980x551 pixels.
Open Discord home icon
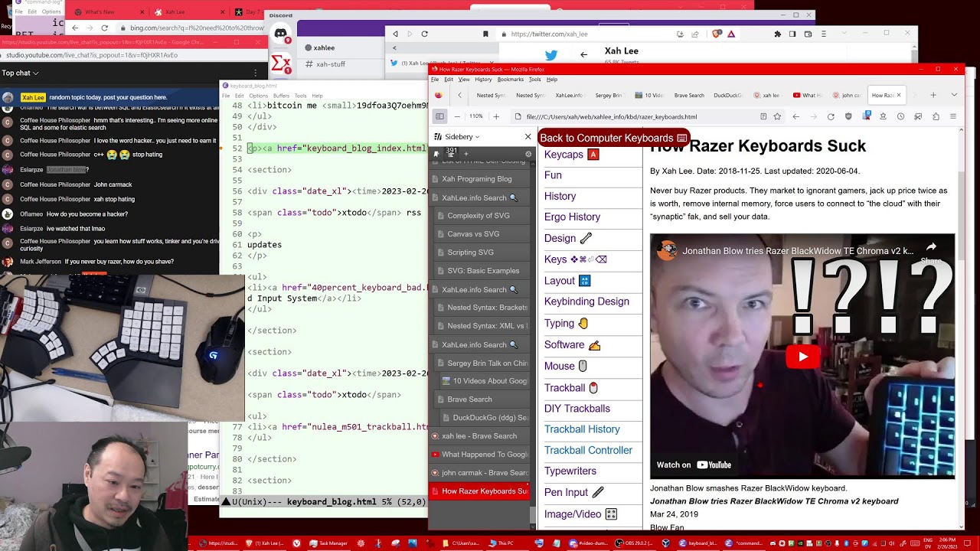(x=281, y=34)
